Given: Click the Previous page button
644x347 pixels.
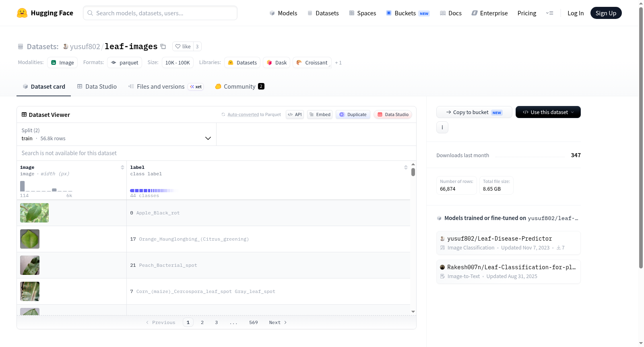Looking at the screenshot, I should 161,322.
